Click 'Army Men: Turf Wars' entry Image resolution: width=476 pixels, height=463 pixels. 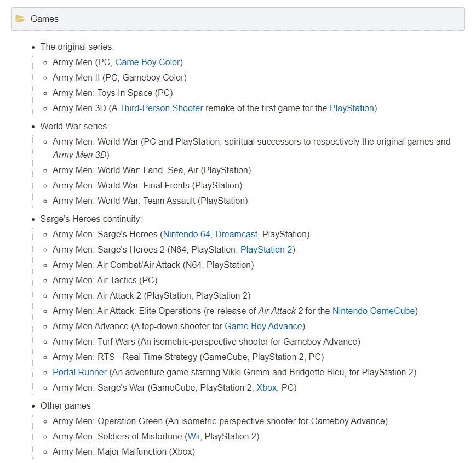(x=207, y=341)
